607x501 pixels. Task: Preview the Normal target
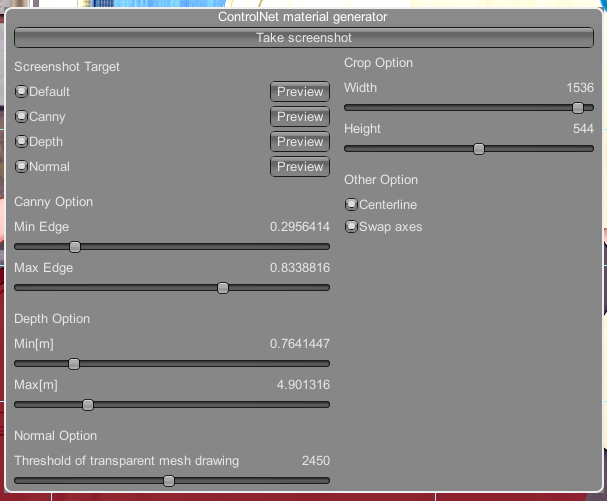coord(300,167)
